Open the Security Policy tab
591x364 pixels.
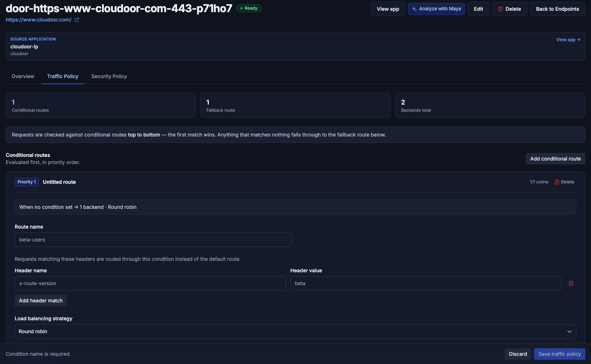[109, 76]
